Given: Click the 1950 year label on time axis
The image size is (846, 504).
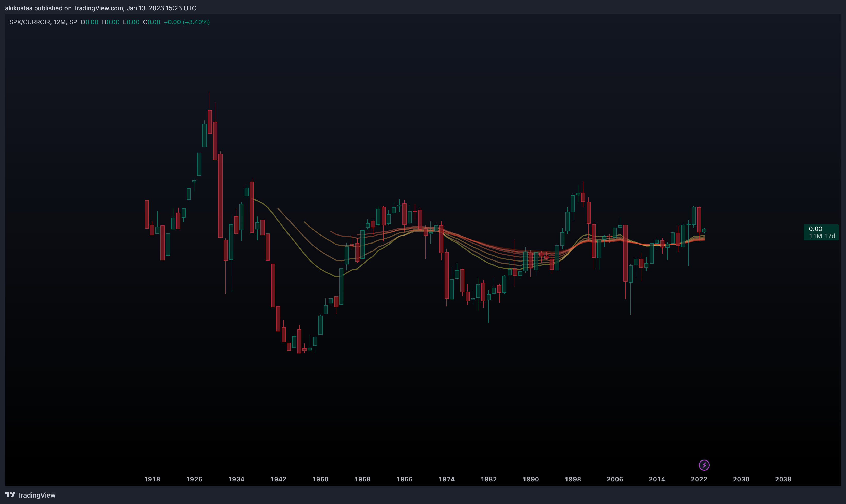Looking at the screenshot, I should (320, 479).
